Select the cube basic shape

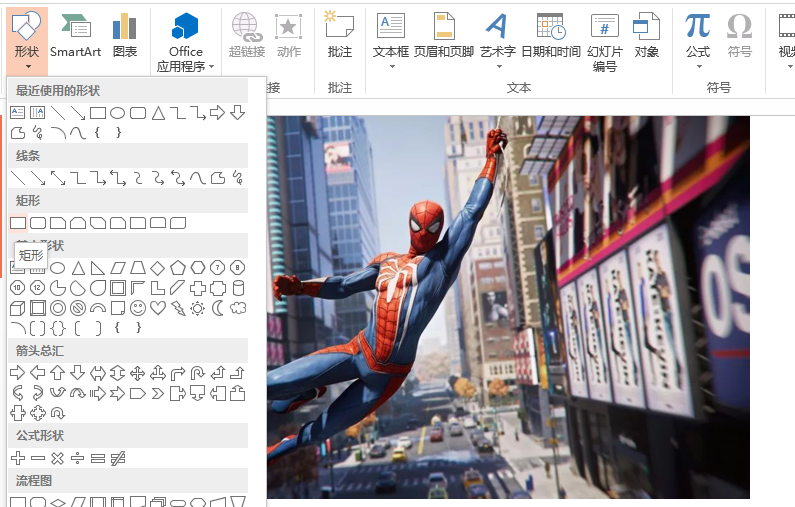click(18, 308)
